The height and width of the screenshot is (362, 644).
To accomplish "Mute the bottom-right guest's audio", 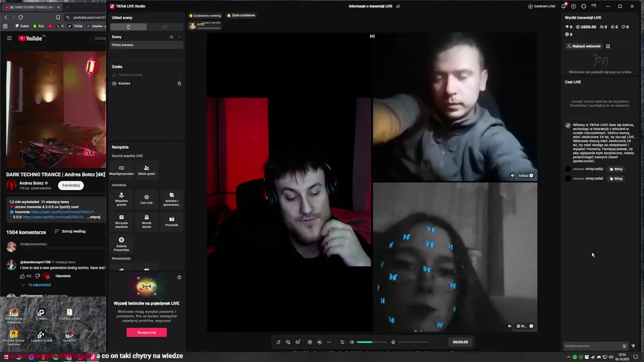I will [x=510, y=326].
